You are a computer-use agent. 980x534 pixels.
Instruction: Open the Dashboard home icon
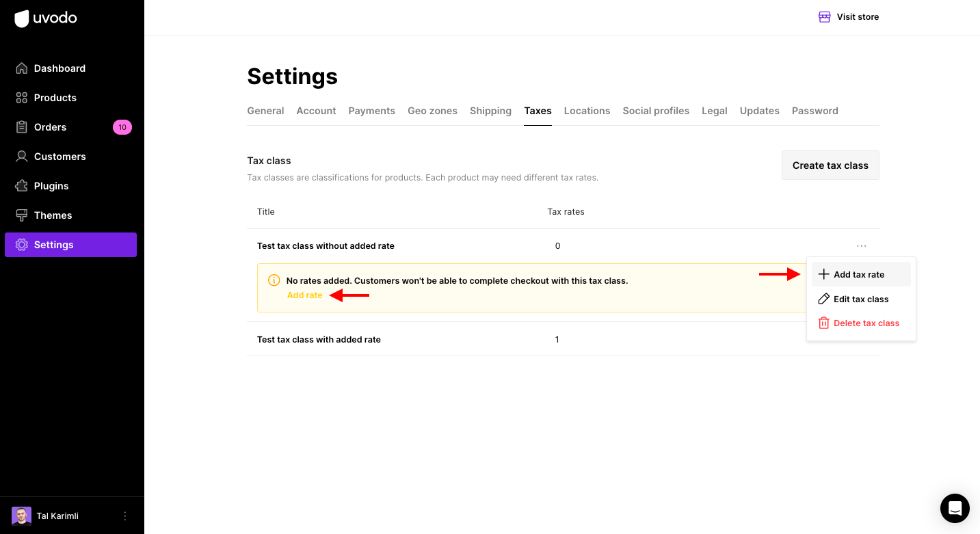(x=22, y=68)
